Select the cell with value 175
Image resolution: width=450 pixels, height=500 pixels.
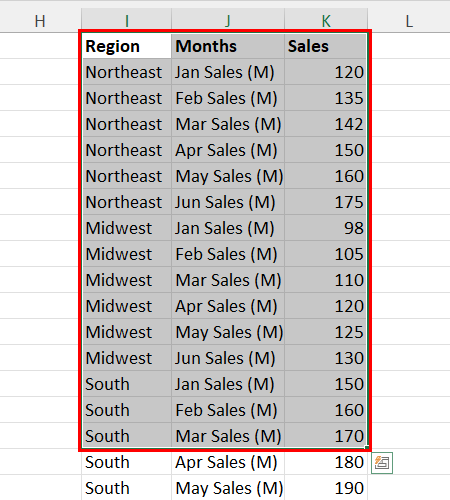click(326, 202)
